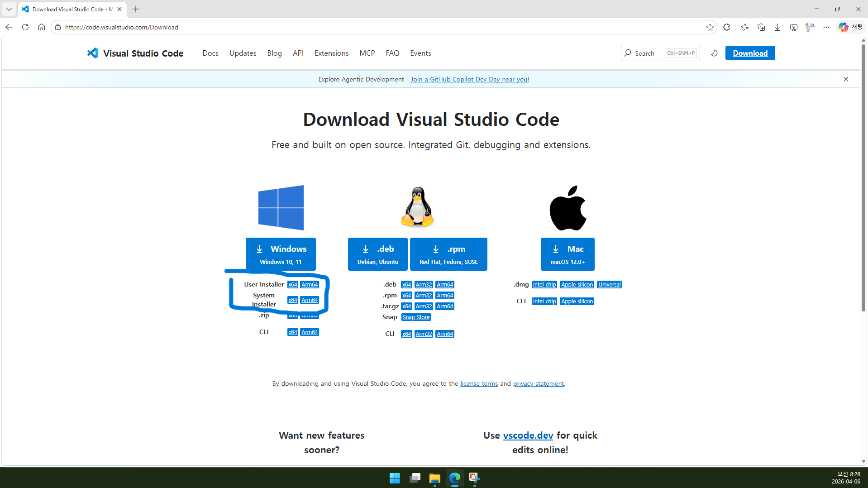Open the Windows Start menu
Viewport: 868px width, 488px height.
point(395,478)
